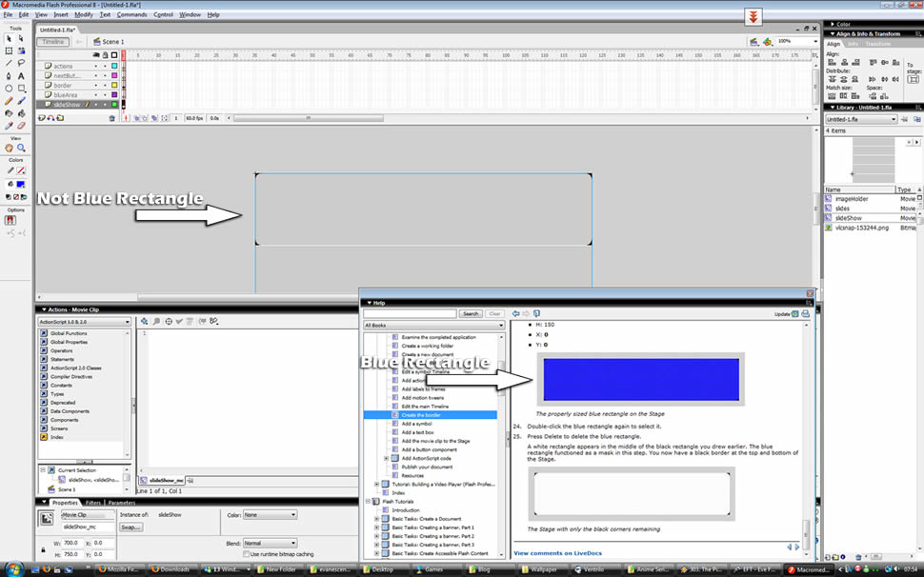Open the File menu
Image resolution: width=924 pixels, height=577 pixels.
[8, 14]
